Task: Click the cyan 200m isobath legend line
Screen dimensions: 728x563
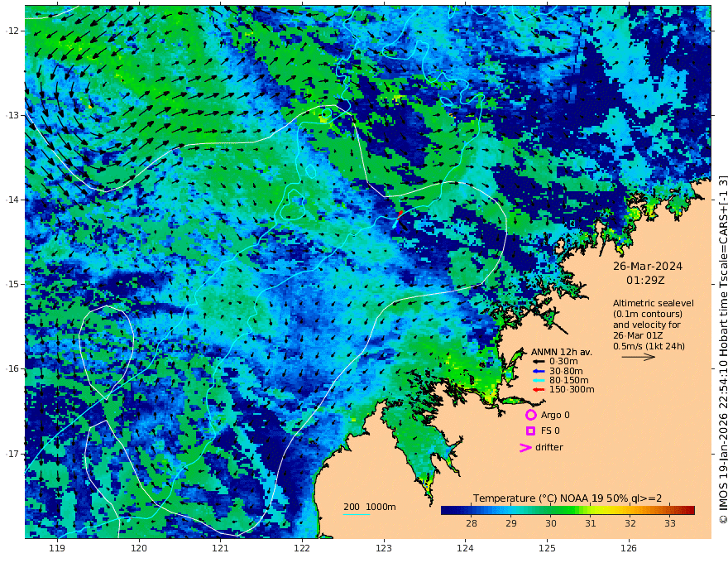Action: pyautogui.click(x=356, y=514)
